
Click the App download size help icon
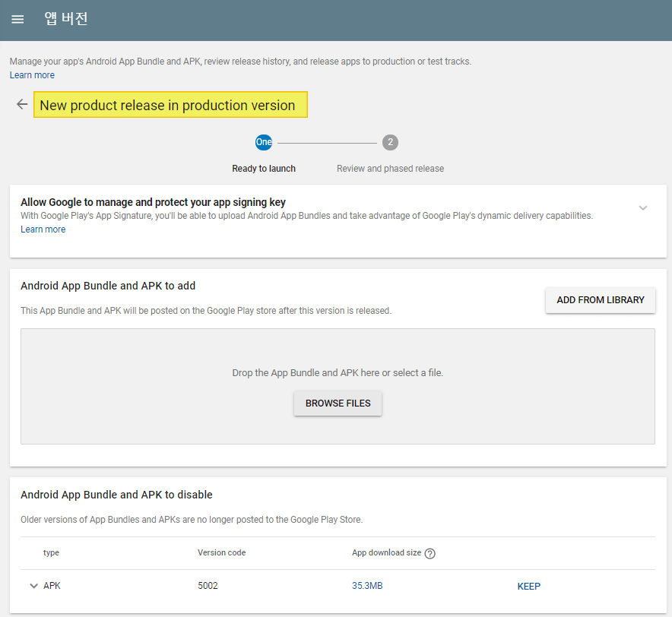click(x=430, y=553)
